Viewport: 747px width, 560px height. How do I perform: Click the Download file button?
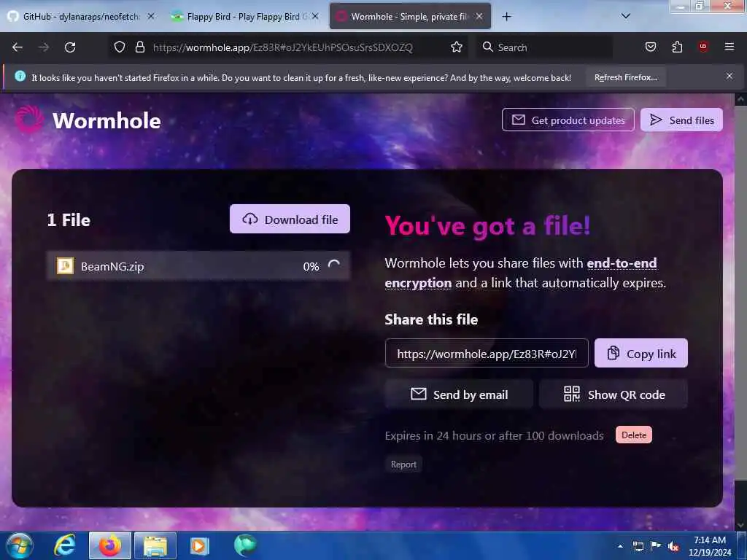[290, 219]
